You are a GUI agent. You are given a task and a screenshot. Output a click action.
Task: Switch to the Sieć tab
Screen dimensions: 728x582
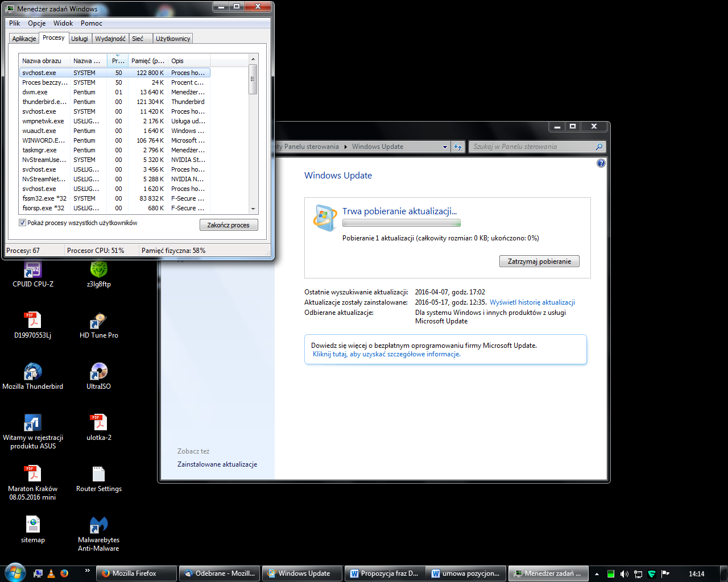[x=138, y=39]
